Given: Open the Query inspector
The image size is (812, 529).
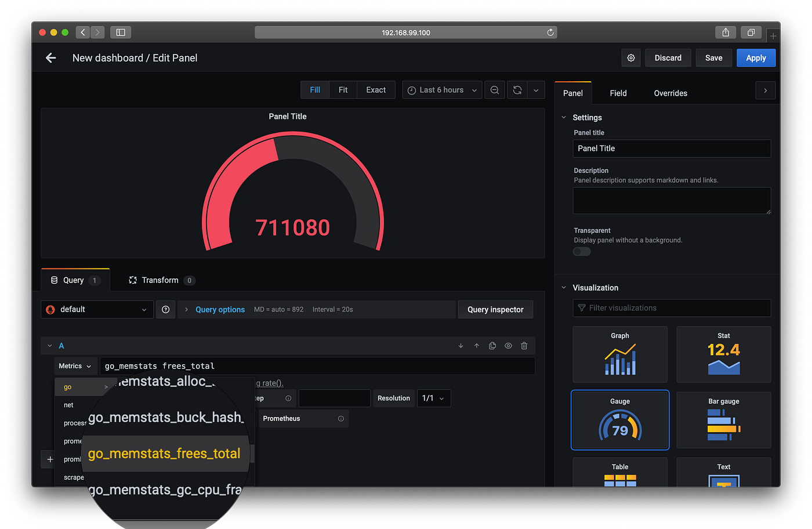Looking at the screenshot, I should click(x=495, y=309).
